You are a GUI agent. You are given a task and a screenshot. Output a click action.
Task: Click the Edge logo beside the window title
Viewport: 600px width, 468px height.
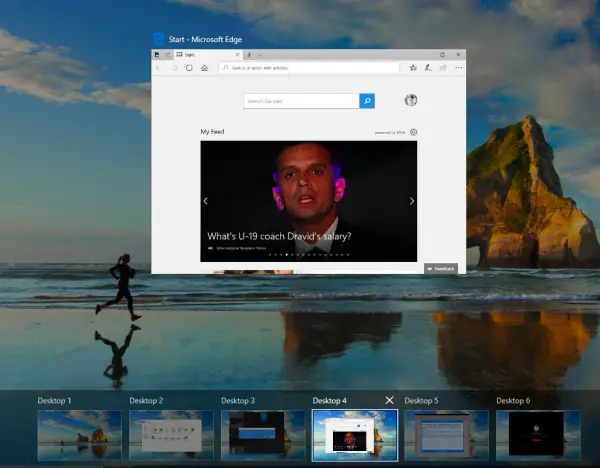point(158,39)
